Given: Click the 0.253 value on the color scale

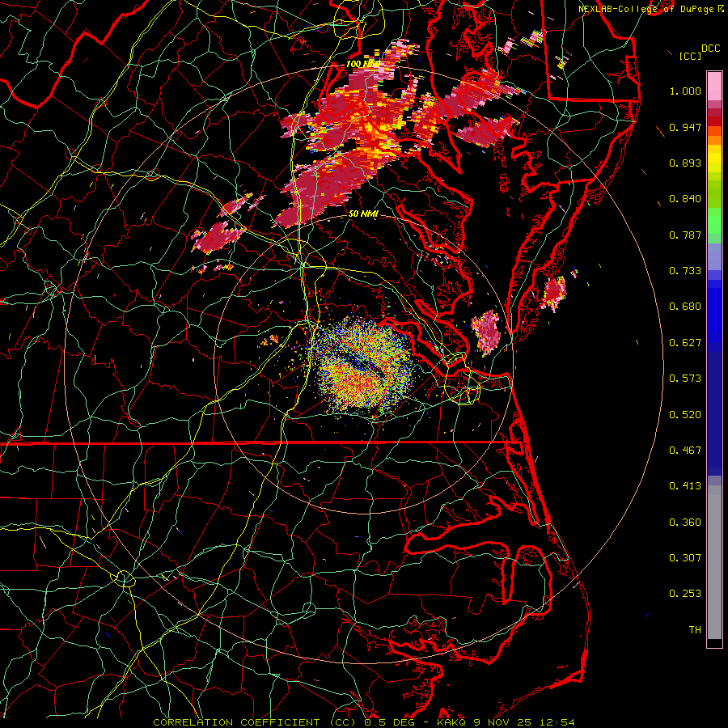Looking at the screenshot, I should pyautogui.click(x=685, y=594).
